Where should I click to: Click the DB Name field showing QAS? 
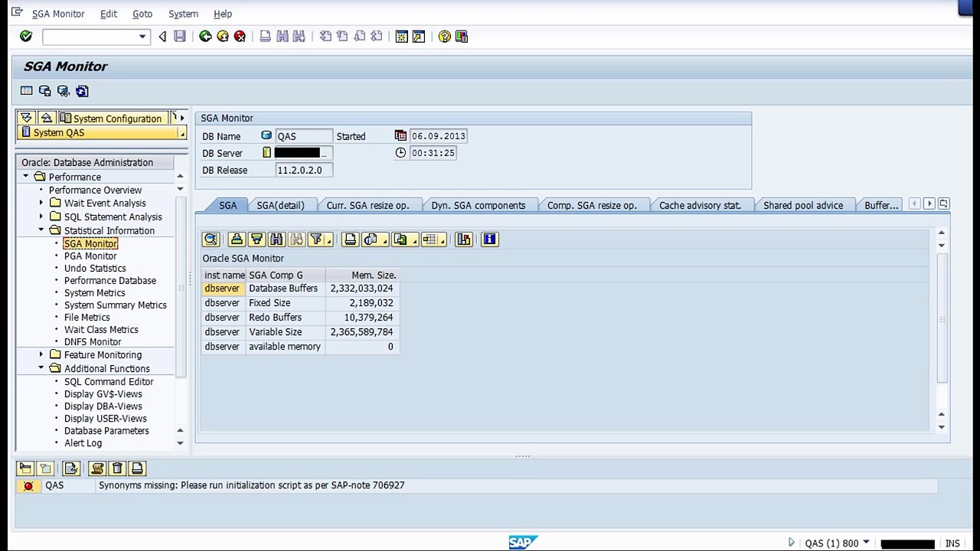point(304,136)
